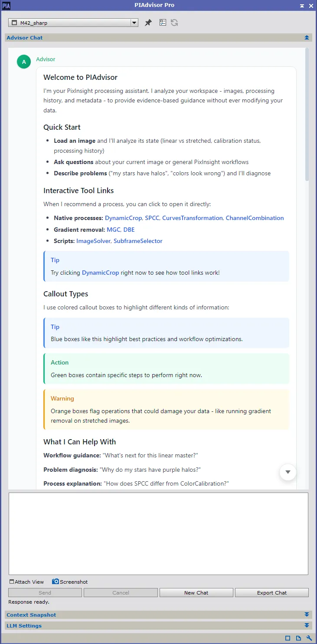This screenshot has height=644, width=317.
Task: Click the wrench settings icon at bottom right
Action: click(x=310, y=638)
